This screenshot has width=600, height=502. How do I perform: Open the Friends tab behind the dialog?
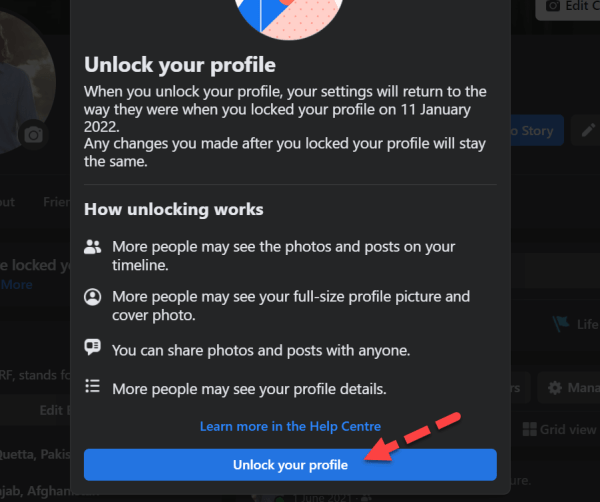(x=57, y=202)
